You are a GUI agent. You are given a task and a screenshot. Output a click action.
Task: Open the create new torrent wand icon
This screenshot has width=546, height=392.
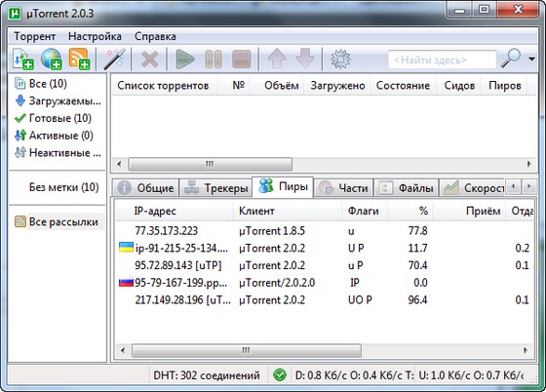tap(115, 59)
